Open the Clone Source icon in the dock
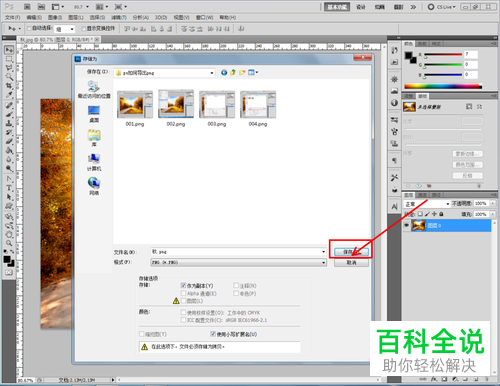Screen dimensions: 500x386 pyautogui.click(x=394, y=144)
